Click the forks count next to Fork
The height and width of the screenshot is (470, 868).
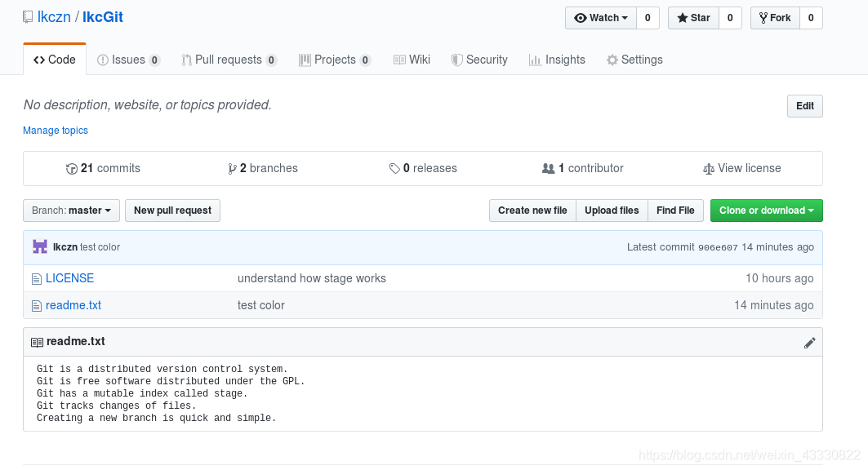coord(811,18)
